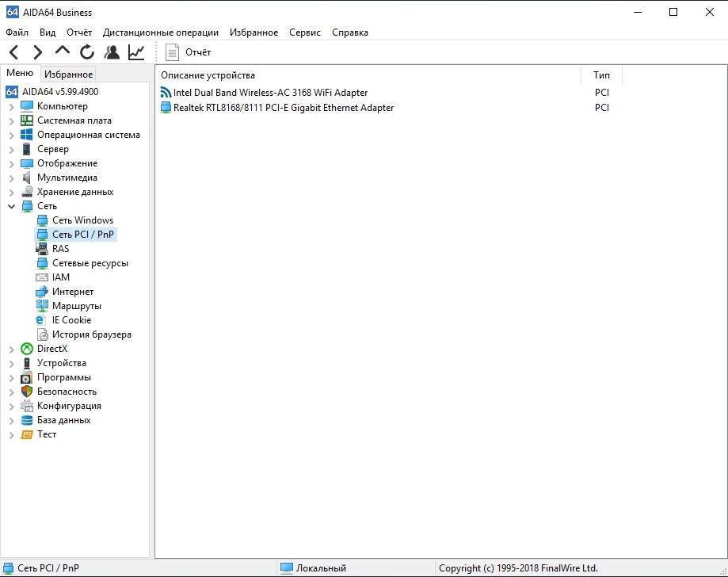Sort by the Описание устройства column header

208,75
